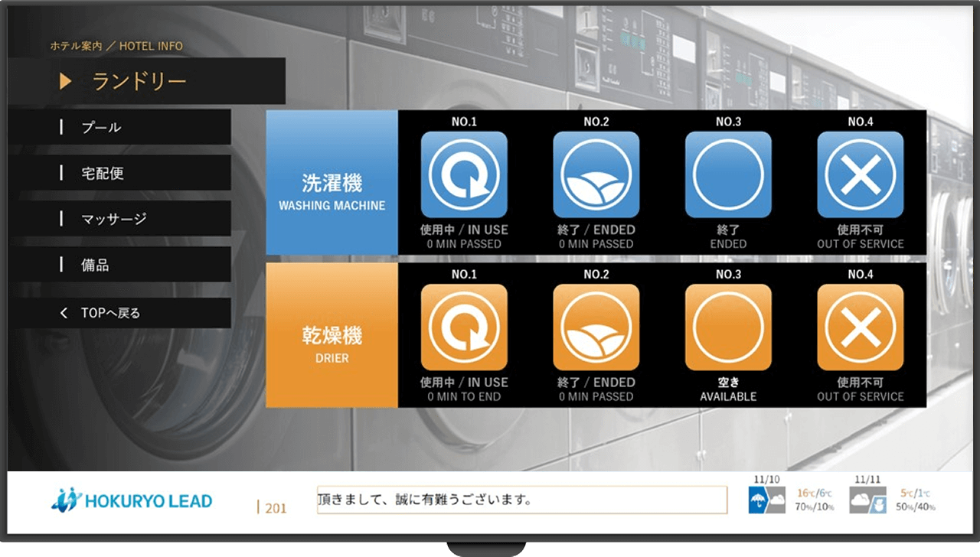The height and width of the screenshot is (557, 980).
Task: Click the blue 洗濯機 Washing Machine panel
Action: click(332, 183)
